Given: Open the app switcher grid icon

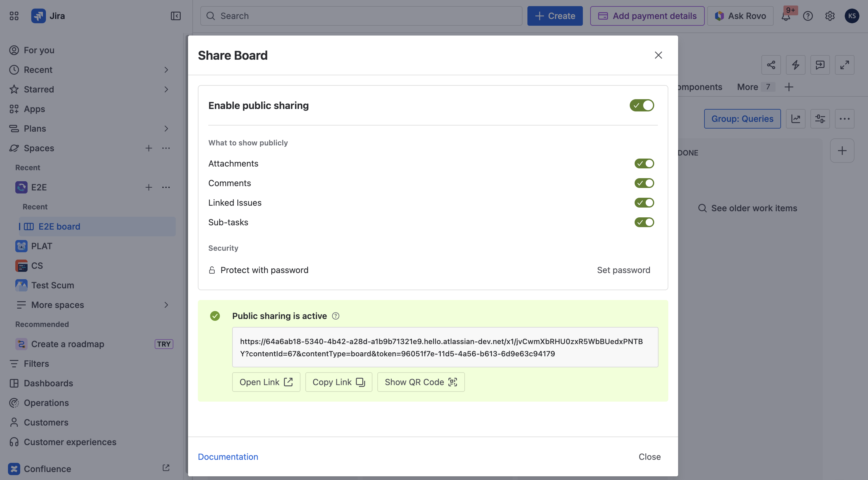Looking at the screenshot, I should (x=14, y=16).
